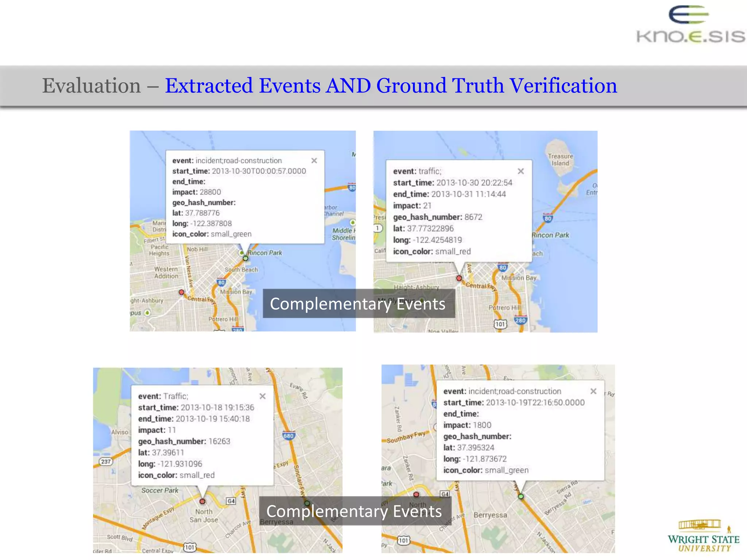This screenshot has height=560, width=747.
Task: Click 'lat: 37.77322896' line
Action: tap(423, 229)
